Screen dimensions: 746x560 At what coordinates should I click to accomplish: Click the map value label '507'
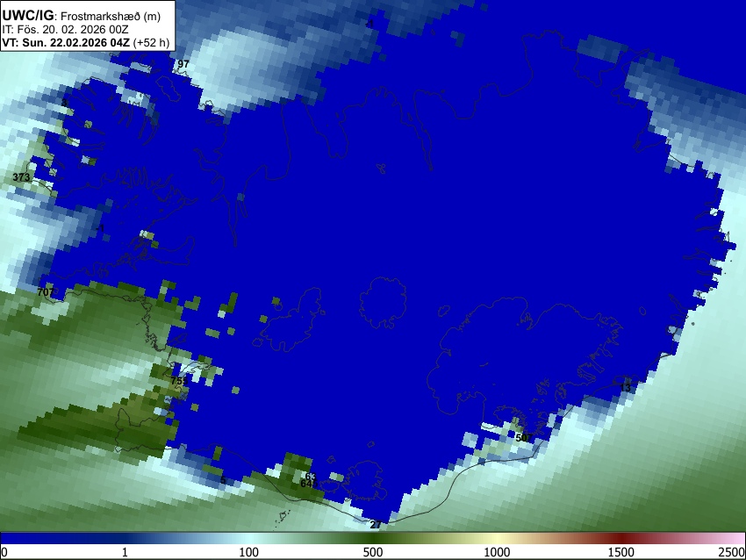coord(524,438)
